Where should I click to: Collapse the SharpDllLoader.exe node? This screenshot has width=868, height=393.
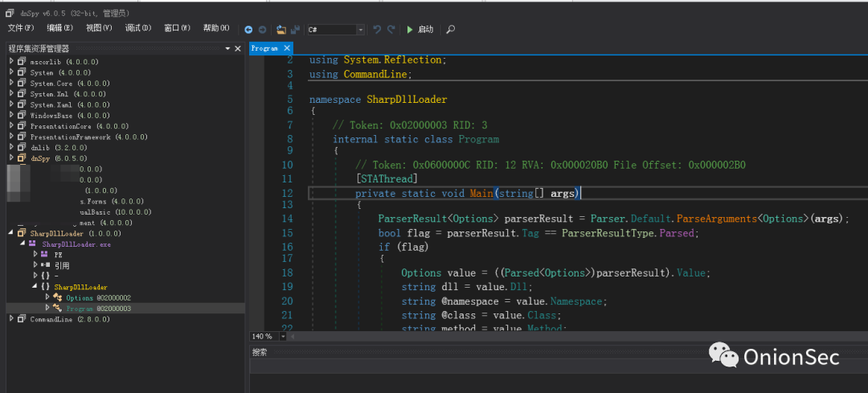coord(23,244)
